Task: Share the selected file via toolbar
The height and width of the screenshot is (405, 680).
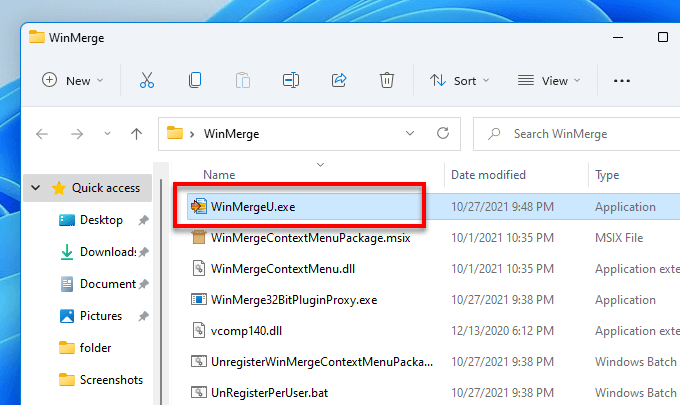Action: click(339, 81)
